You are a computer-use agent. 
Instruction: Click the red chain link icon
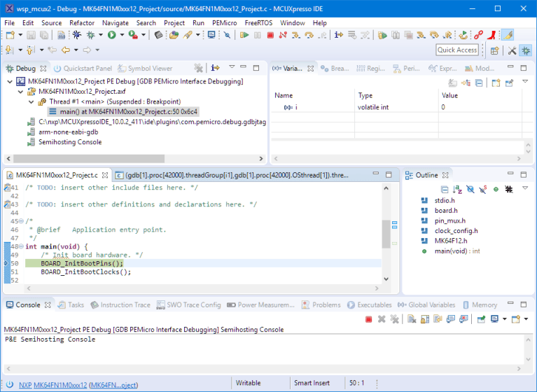point(479,35)
